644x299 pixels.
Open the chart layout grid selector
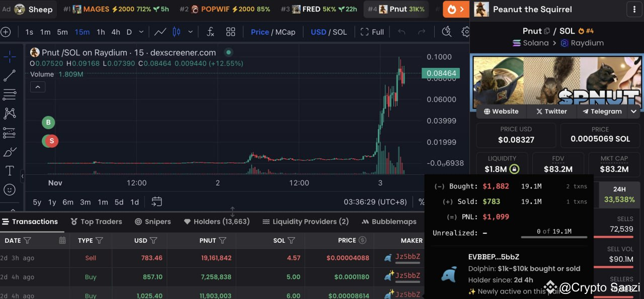click(231, 32)
